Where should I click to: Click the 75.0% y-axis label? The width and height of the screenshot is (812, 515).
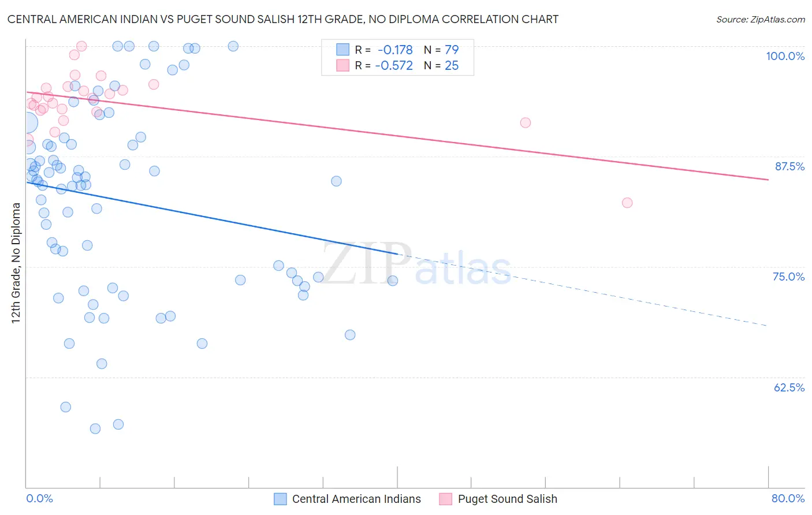tap(789, 277)
